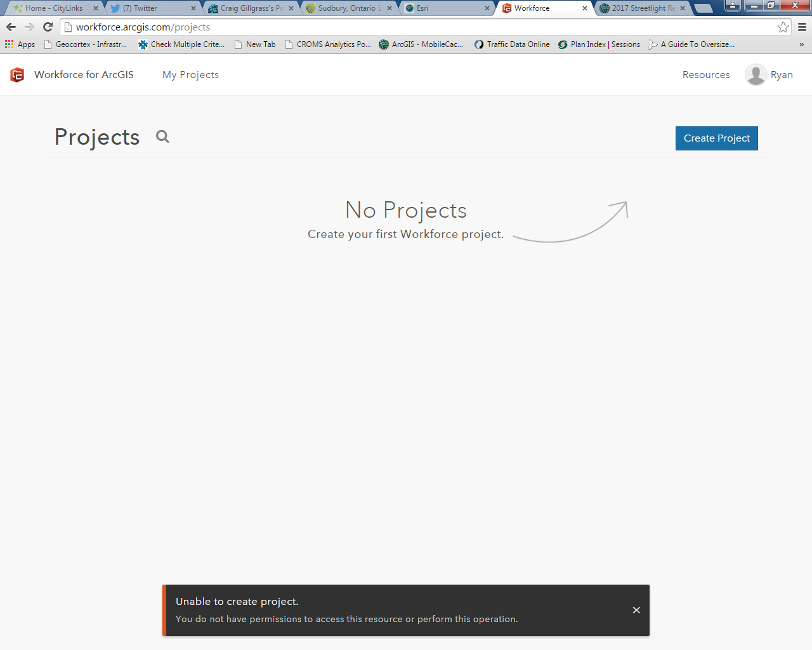
Task: Close the Sudbury, Ontario tab
Action: [390, 8]
